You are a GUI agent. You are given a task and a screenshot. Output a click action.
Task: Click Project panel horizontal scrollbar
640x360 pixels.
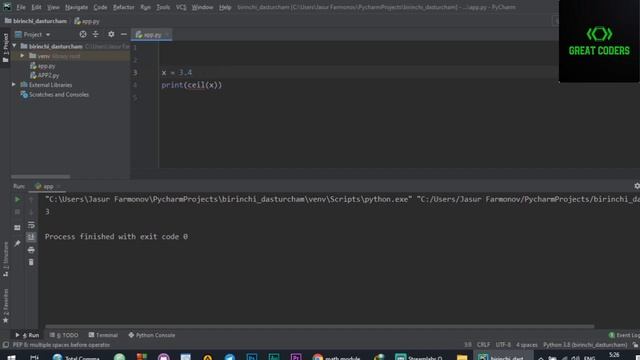[x=40, y=177]
